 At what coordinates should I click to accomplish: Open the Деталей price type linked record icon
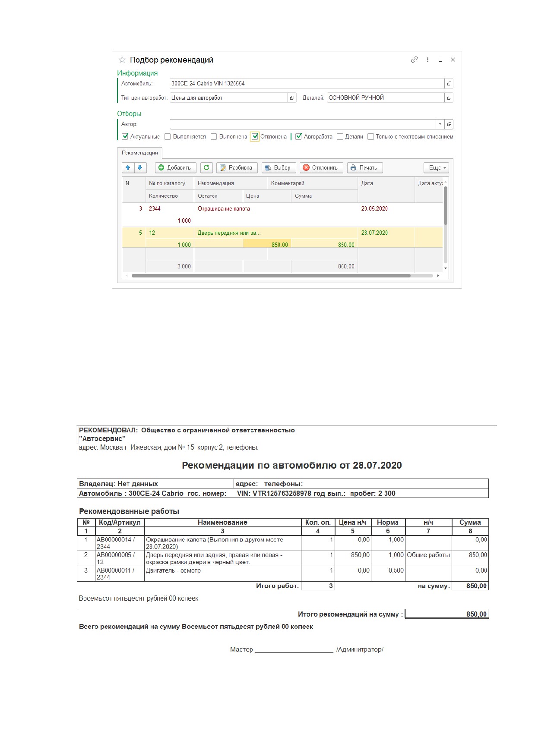pos(449,98)
